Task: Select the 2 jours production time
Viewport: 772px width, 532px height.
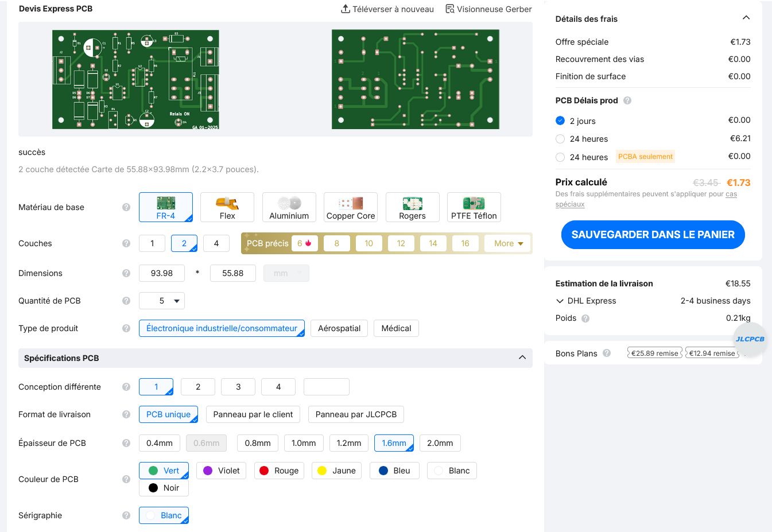Action: pyautogui.click(x=560, y=121)
